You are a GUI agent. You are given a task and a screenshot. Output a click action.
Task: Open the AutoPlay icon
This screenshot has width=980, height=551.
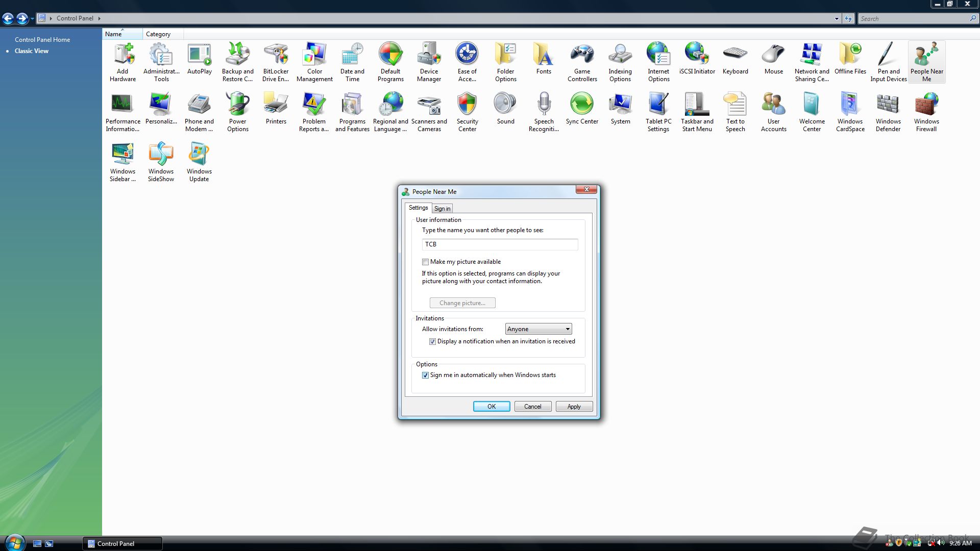[200, 59]
